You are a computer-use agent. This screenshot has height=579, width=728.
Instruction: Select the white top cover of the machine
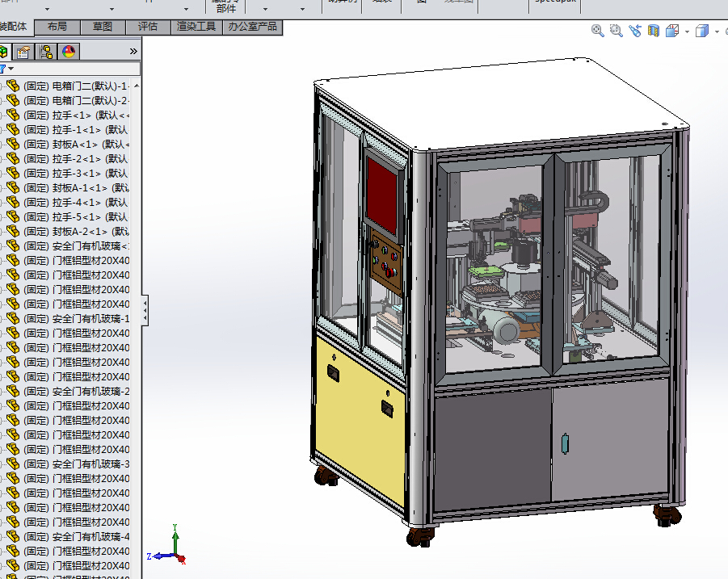[502, 104]
